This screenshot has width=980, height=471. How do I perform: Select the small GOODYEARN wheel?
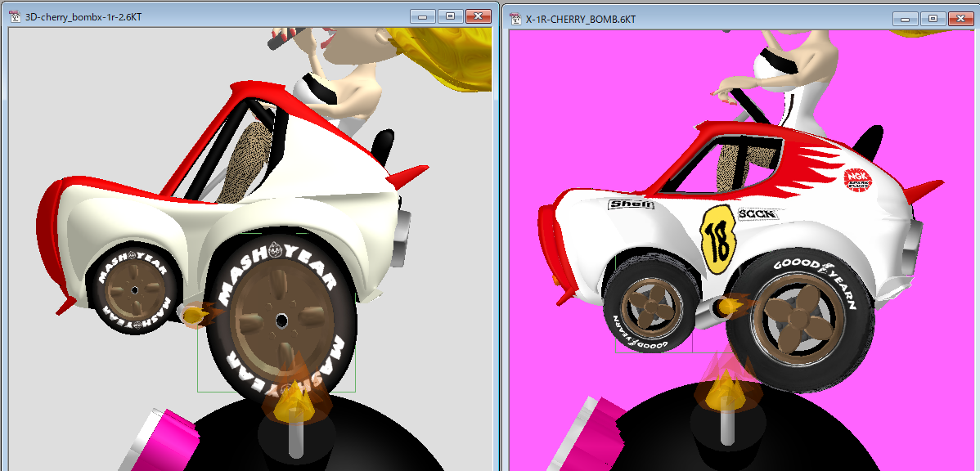(651, 308)
